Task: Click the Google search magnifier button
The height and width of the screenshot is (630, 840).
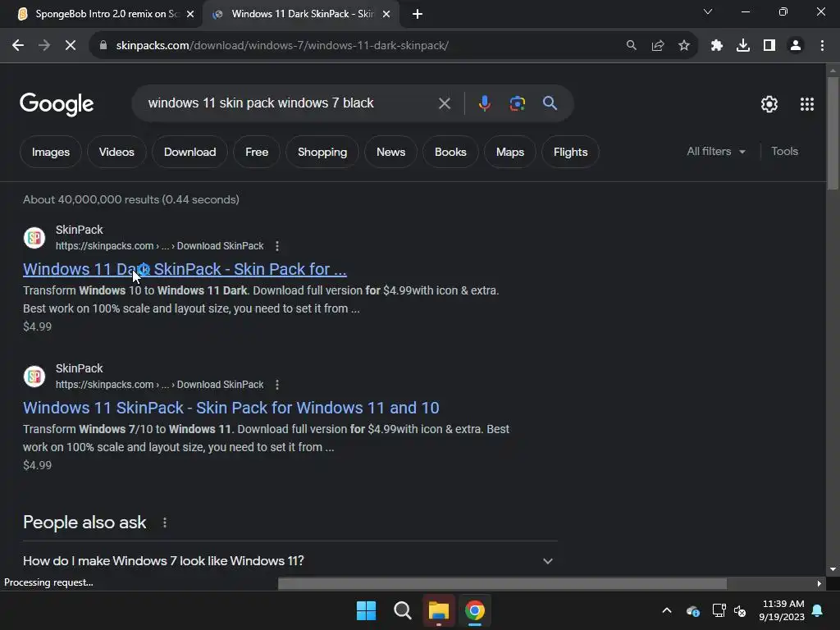Action: (550, 103)
